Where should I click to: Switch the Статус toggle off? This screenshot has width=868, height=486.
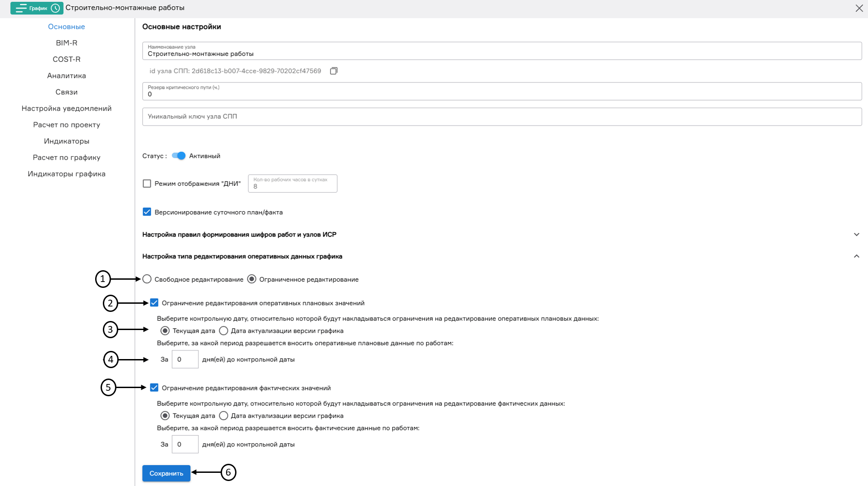[x=178, y=156]
